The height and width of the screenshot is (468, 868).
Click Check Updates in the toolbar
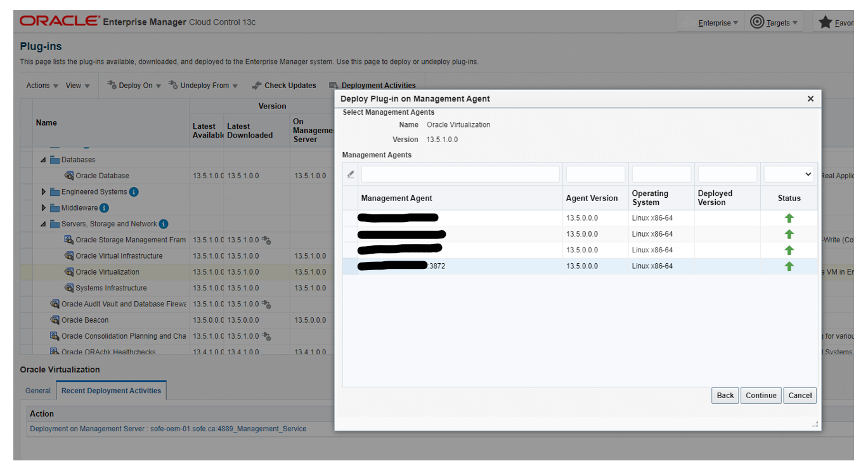coord(284,86)
